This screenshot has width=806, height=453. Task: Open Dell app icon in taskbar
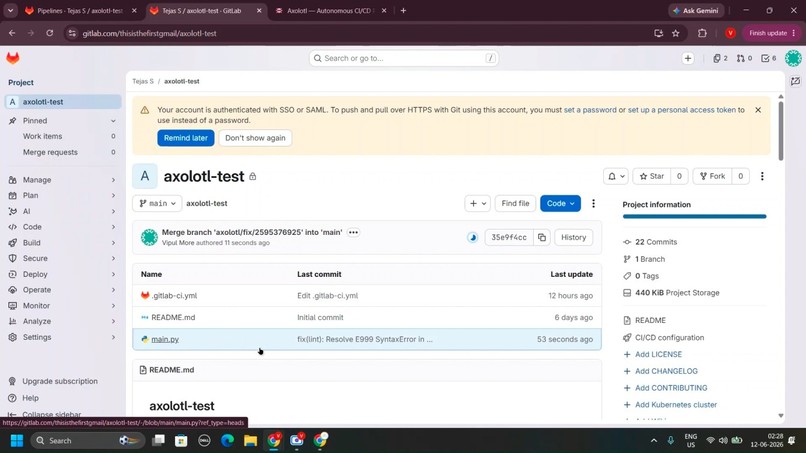(x=204, y=441)
